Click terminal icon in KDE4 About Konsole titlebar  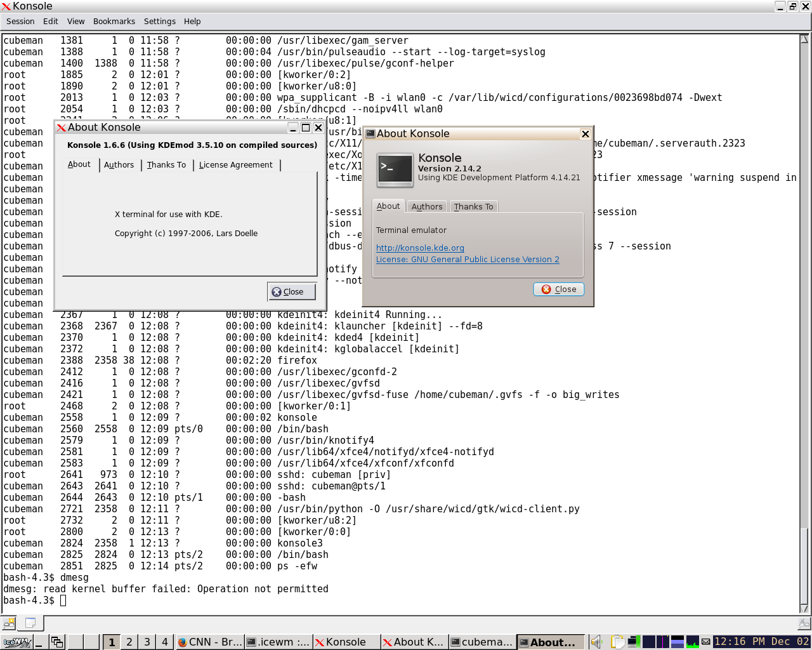click(370, 134)
